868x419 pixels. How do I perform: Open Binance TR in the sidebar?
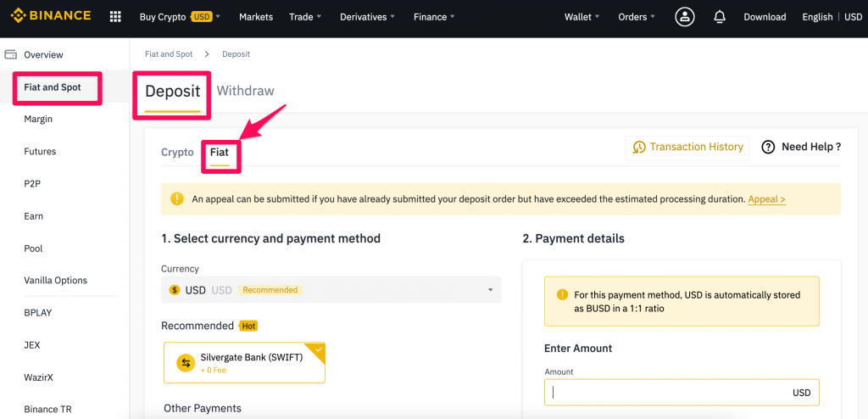[47, 410]
